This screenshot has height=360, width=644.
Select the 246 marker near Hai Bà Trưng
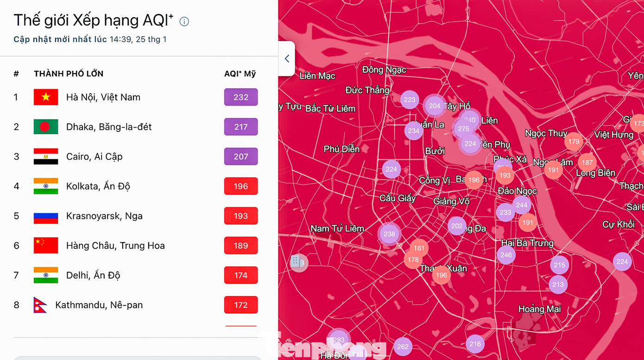[506, 255]
